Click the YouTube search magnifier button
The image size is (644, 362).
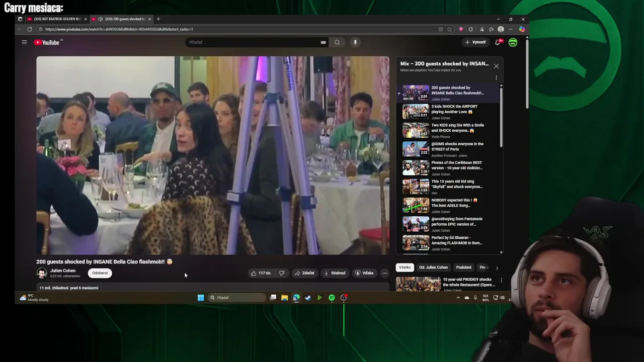click(337, 42)
